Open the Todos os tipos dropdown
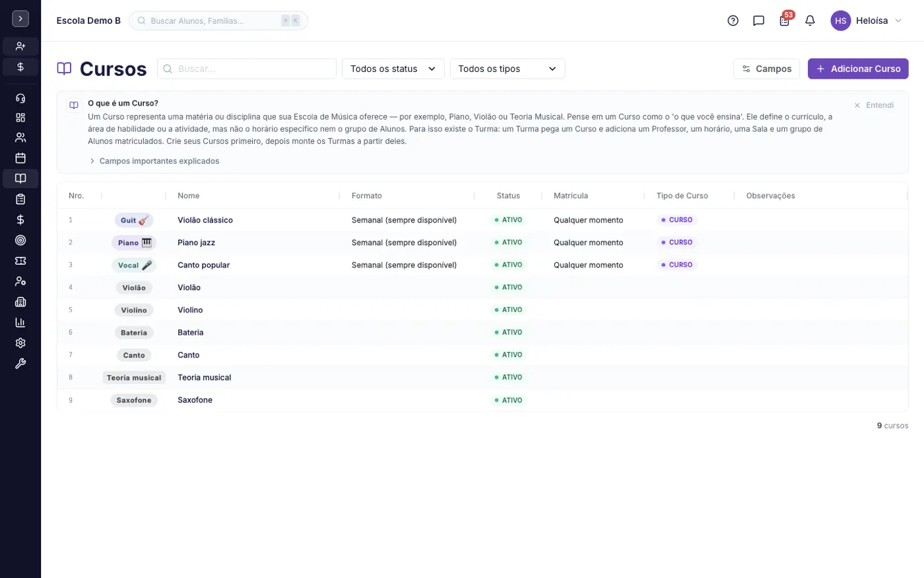 click(508, 69)
